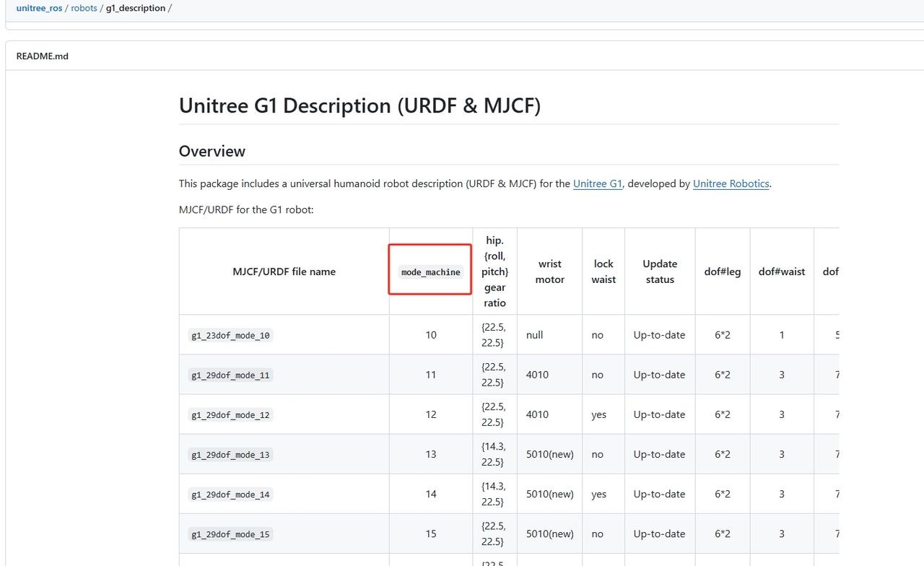Click mode_machine value 11
The width and height of the screenshot is (924, 566).
tap(431, 375)
